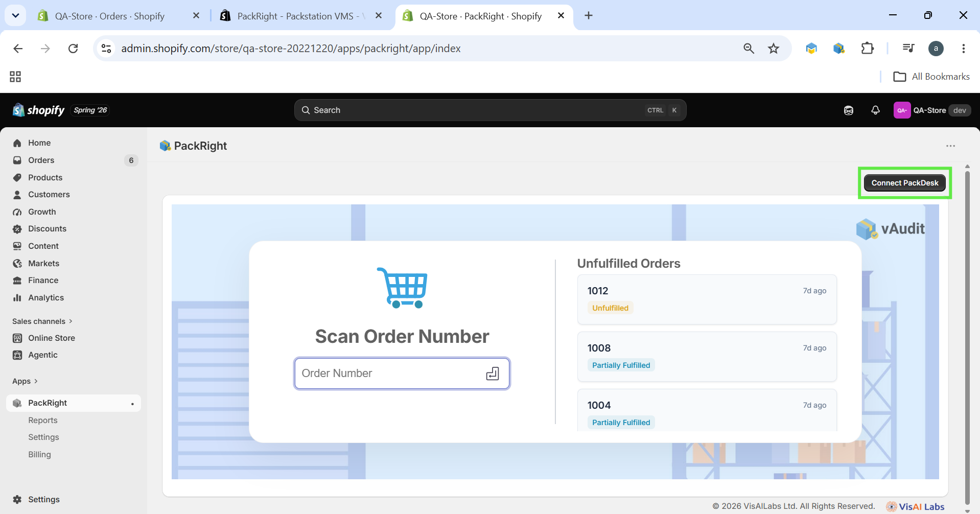Click the page vertical scrollbar
Image resolution: width=980 pixels, height=514 pixels.
(967, 337)
